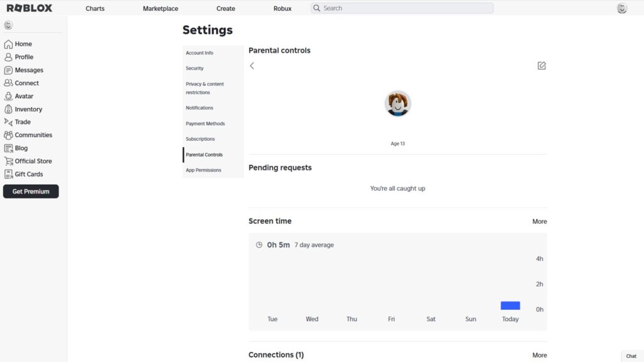The height and width of the screenshot is (362, 644).
Task: Click the blue Today screen time bar
Action: click(x=510, y=305)
